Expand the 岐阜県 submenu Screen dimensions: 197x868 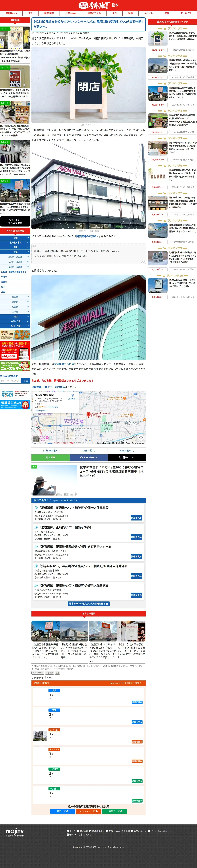pos(15,297)
